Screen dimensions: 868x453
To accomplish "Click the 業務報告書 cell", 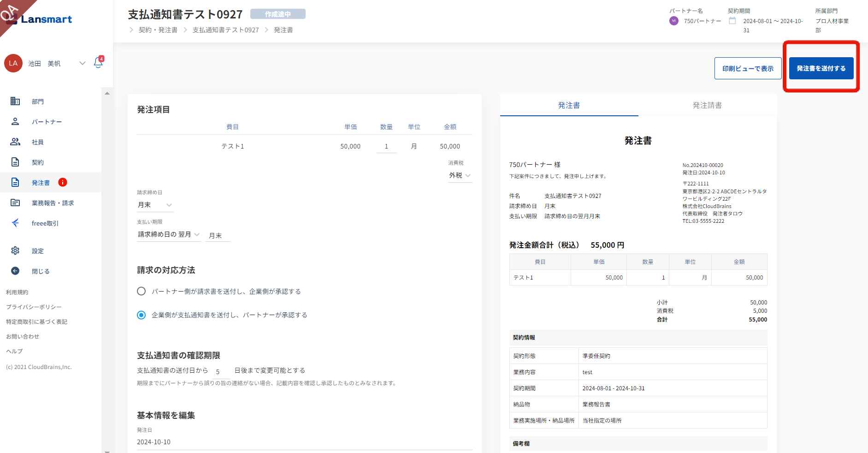I will tap(673, 404).
